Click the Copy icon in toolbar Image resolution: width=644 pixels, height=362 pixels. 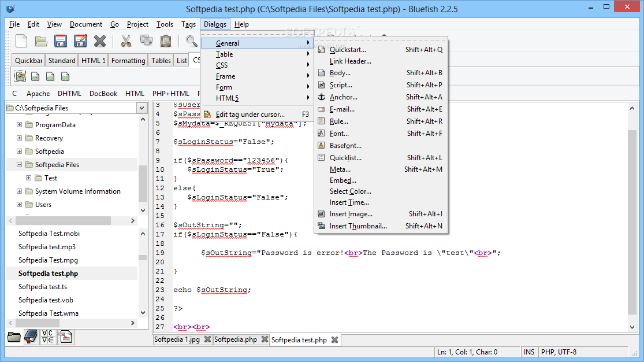click(x=146, y=40)
